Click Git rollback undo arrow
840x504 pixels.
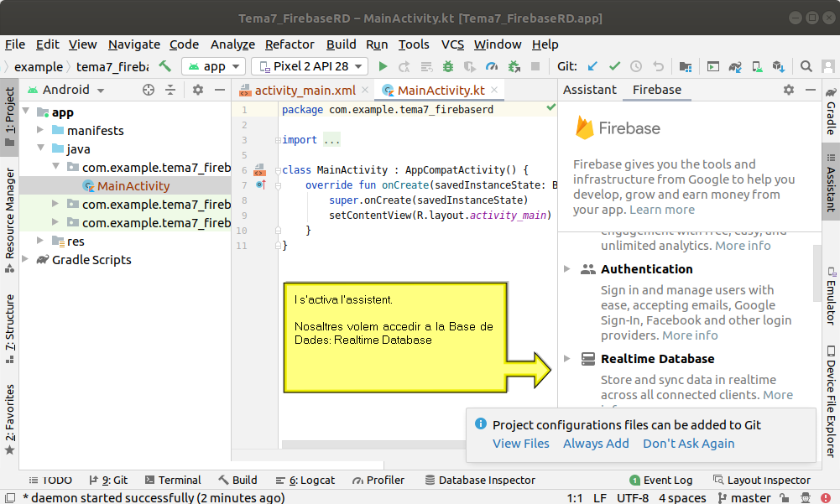pyautogui.click(x=658, y=66)
